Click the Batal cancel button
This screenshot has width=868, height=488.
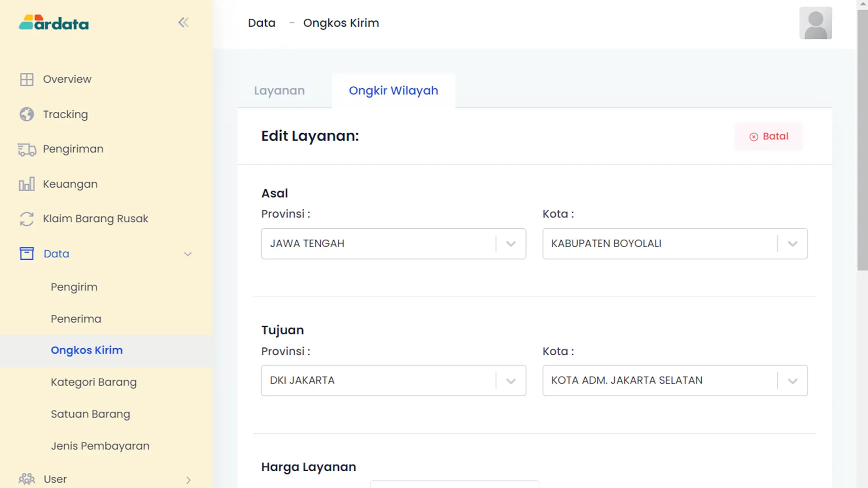(769, 136)
